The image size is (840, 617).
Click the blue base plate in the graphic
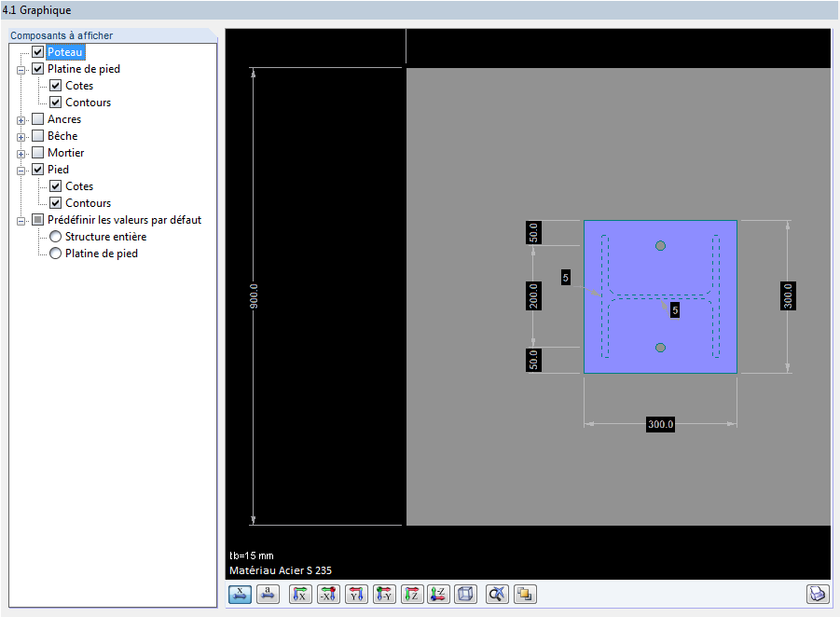660,296
